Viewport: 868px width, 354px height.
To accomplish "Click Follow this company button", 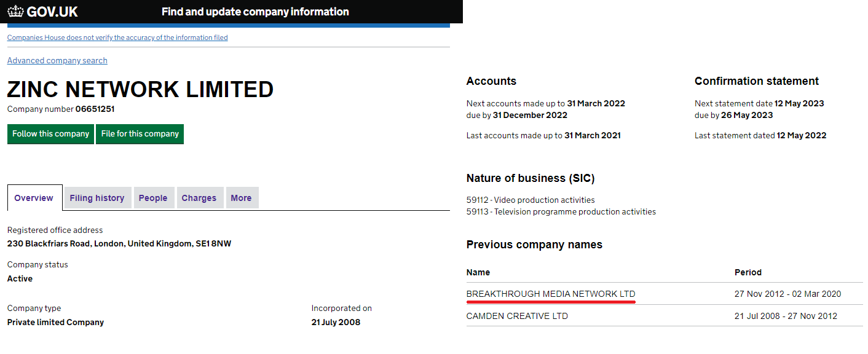I will (x=50, y=134).
